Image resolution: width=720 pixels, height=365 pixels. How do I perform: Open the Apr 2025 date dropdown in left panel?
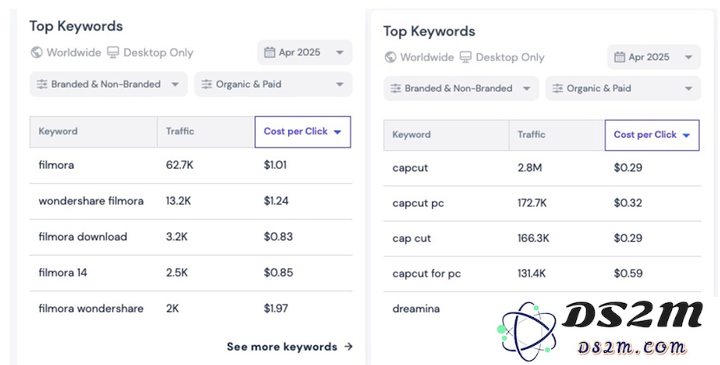pyautogui.click(x=305, y=52)
